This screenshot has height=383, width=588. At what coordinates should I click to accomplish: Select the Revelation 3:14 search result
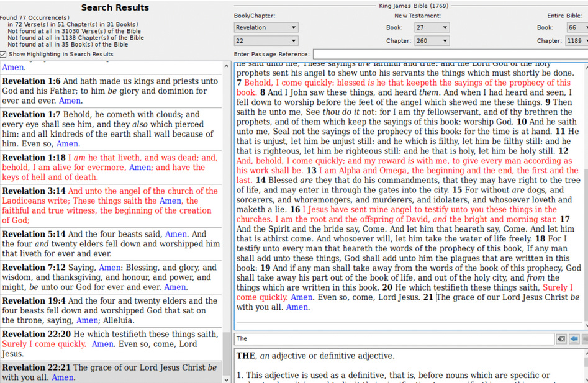coord(111,205)
